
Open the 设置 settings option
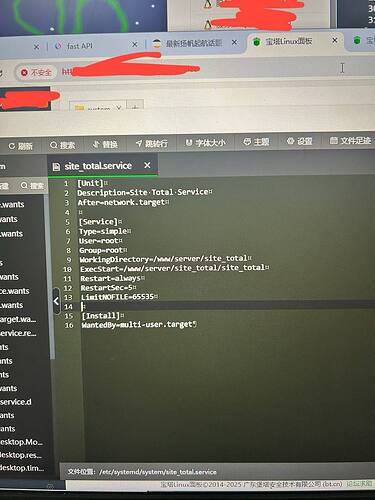tap(299, 141)
